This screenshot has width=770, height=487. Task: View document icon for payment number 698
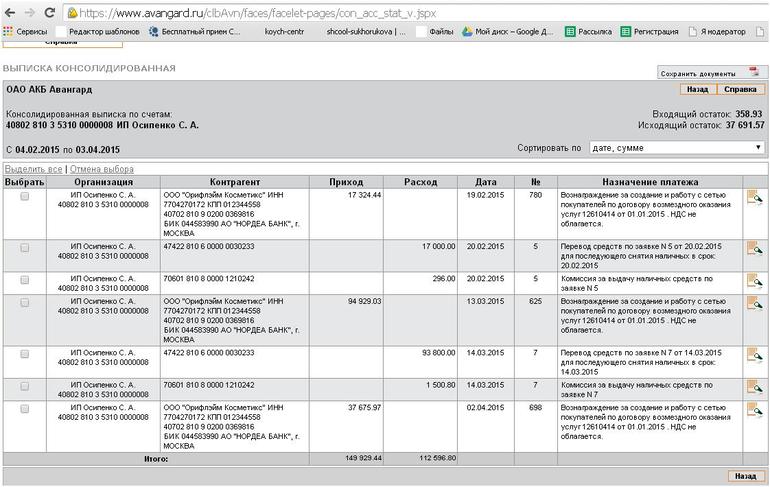tap(754, 412)
